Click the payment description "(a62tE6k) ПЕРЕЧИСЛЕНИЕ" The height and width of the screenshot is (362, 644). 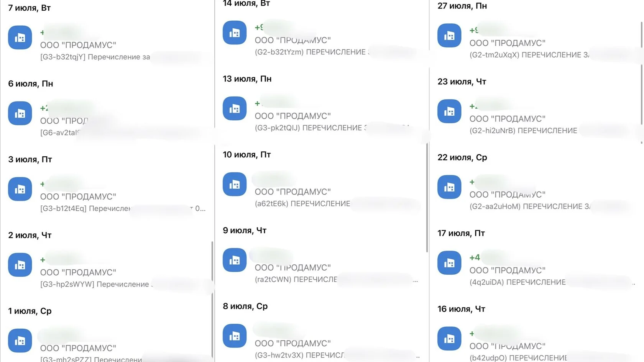point(302,204)
